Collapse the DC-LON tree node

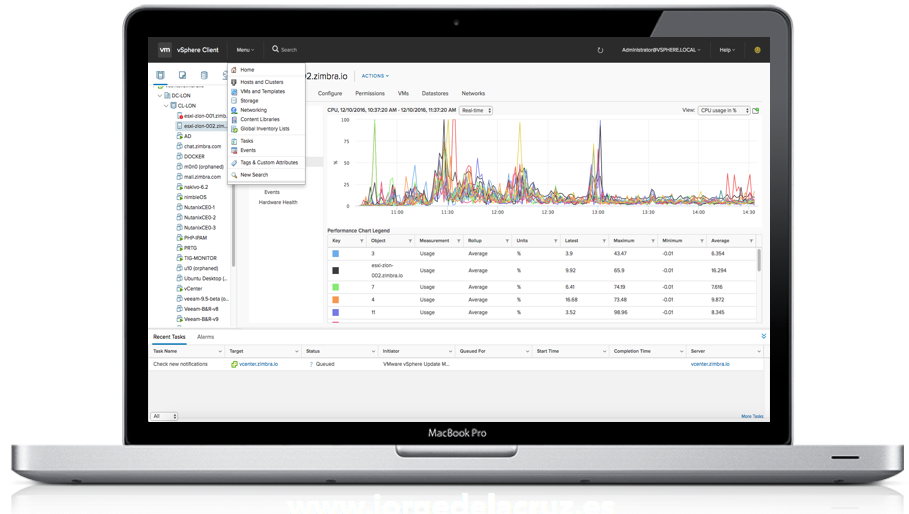160,96
